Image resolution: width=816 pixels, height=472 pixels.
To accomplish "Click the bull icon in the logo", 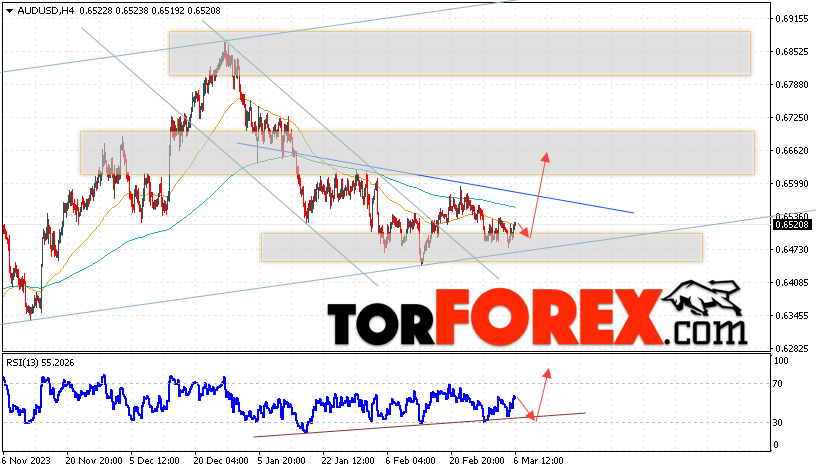I will tap(702, 298).
